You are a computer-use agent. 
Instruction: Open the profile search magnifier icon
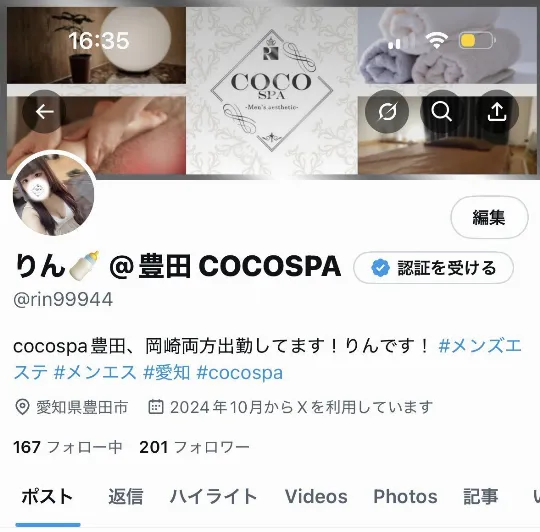442,112
